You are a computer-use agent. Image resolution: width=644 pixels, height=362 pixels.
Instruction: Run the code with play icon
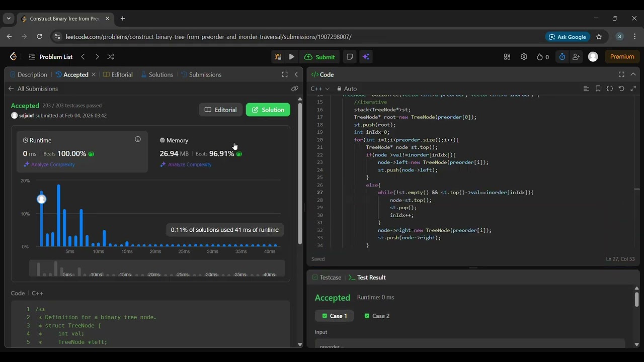point(292,57)
